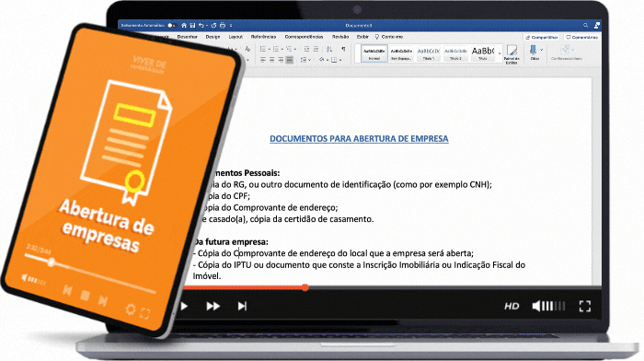Click the Line Spacing icon
This screenshot has height=361, width=644.
[x=303, y=60]
